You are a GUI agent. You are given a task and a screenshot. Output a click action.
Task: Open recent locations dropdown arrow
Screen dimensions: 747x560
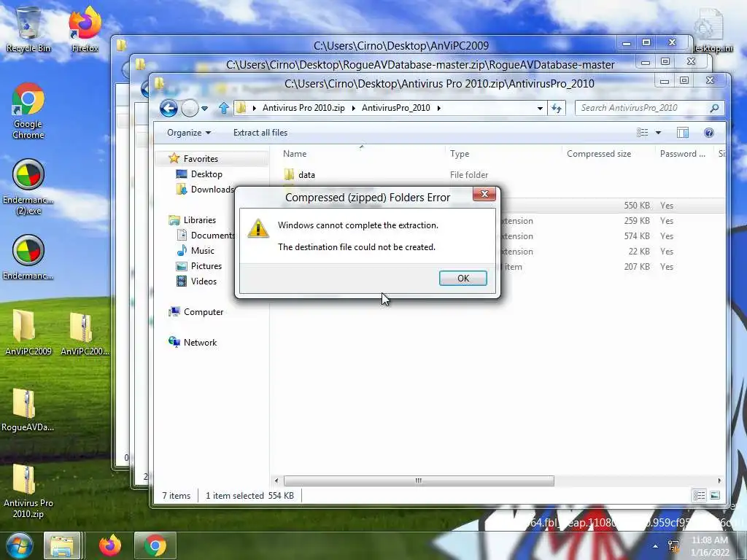[x=204, y=109]
